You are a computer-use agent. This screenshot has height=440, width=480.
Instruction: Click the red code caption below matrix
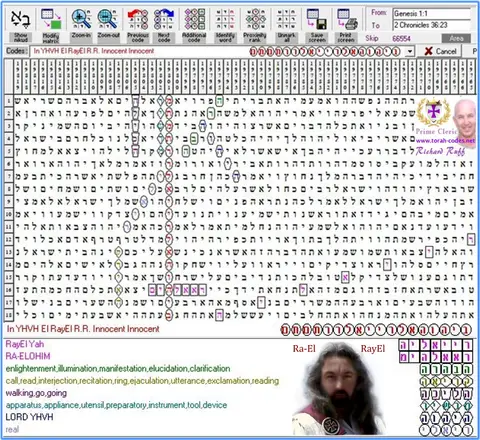(83, 329)
